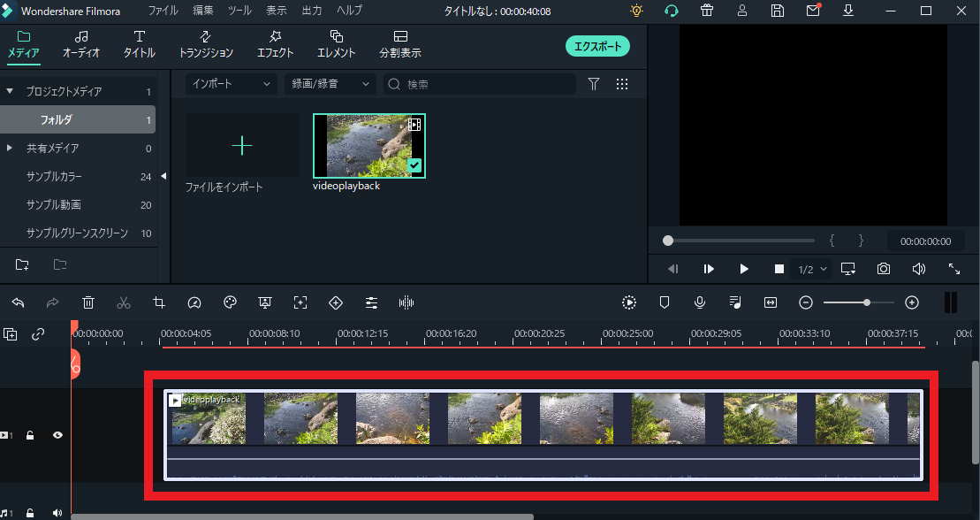Viewport: 980px width, 520px height.
Task: Switch to タイトル tab
Action: (140, 45)
